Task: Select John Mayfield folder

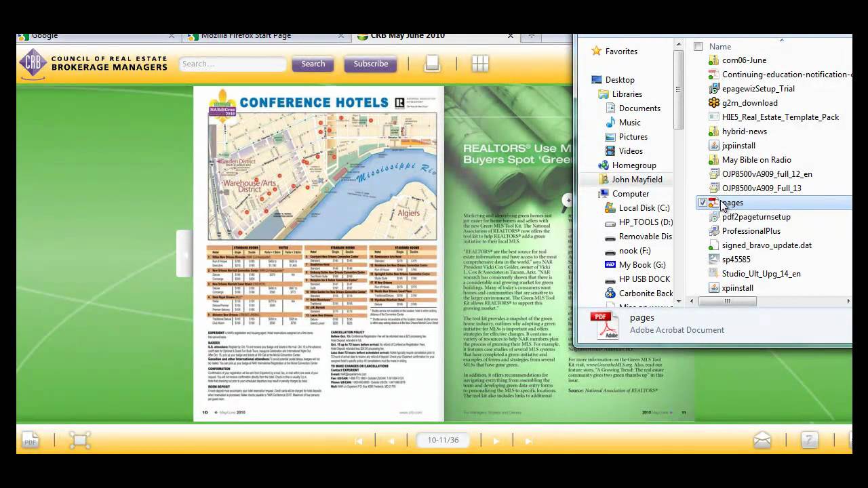Action: (630, 180)
